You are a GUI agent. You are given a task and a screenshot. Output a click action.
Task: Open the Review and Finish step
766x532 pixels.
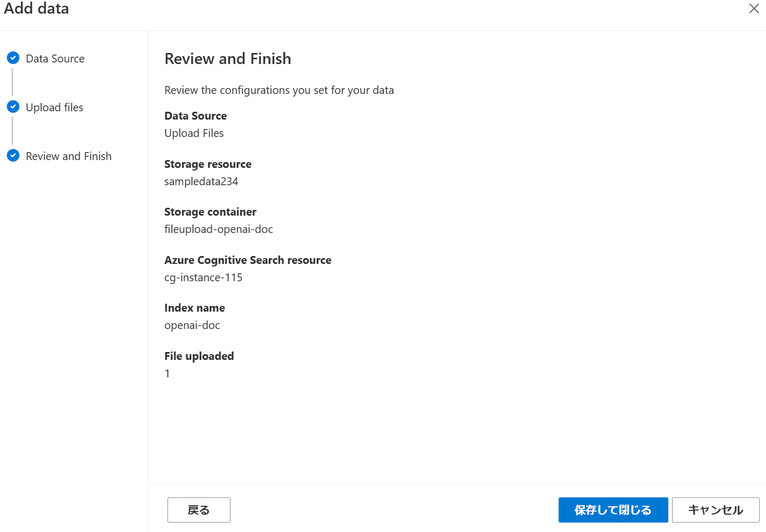69,156
